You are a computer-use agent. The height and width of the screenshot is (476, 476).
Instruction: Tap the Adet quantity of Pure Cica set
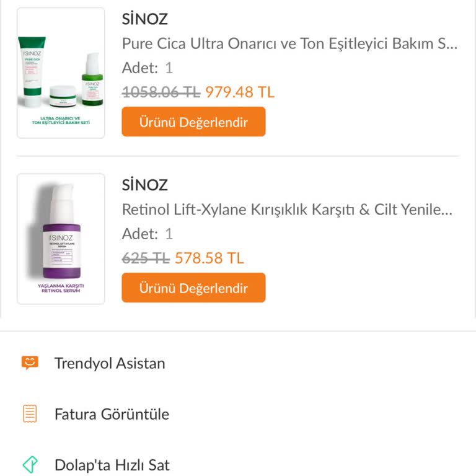click(x=148, y=68)
